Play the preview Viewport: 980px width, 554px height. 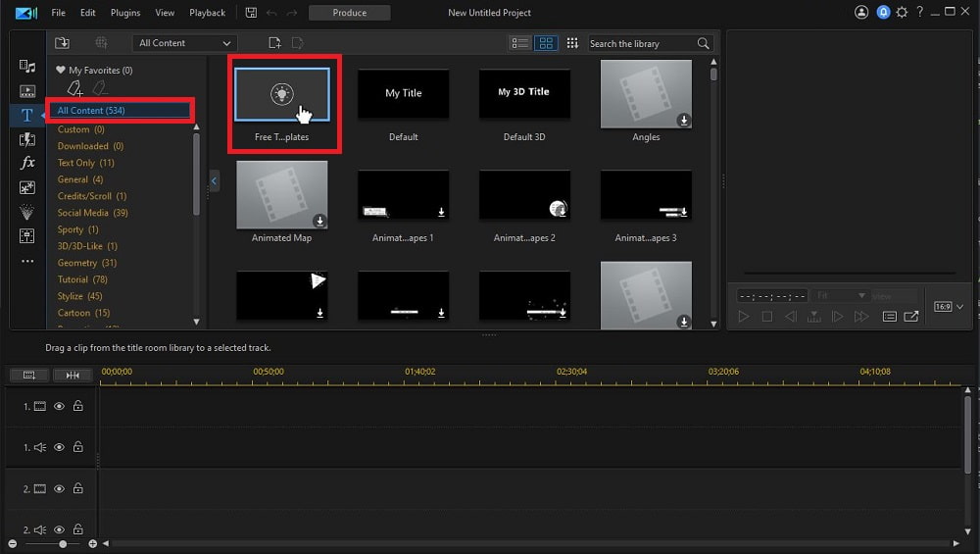[743, 317]
